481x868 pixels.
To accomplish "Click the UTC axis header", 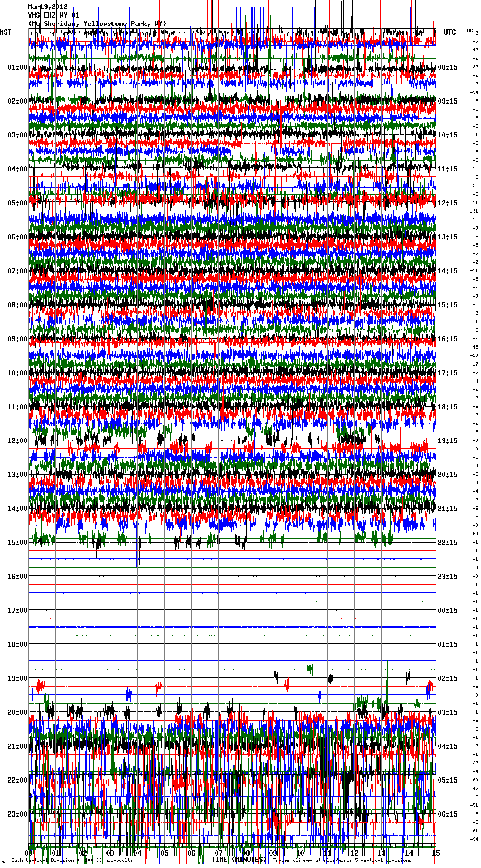I will tap(449, 32).
